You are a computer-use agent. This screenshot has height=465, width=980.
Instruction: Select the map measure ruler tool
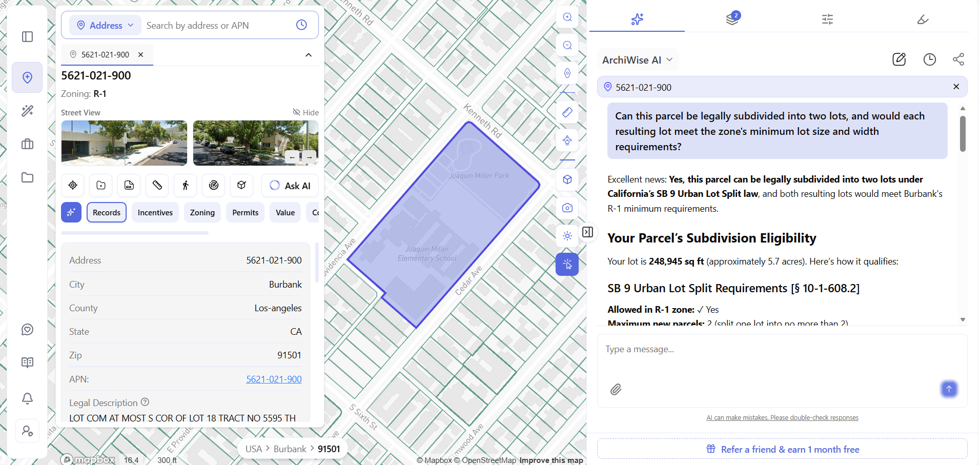point(567,112)
